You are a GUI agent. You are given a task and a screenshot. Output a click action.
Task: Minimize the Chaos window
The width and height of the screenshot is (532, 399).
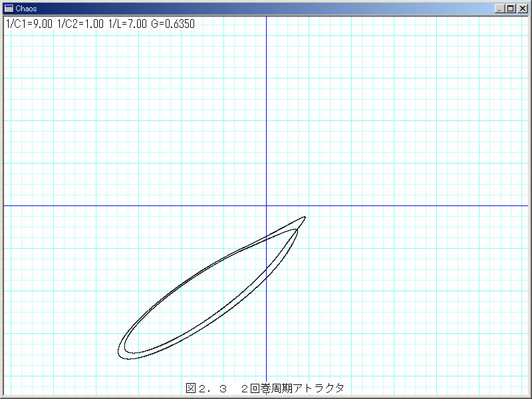click(x=499, y=9)
